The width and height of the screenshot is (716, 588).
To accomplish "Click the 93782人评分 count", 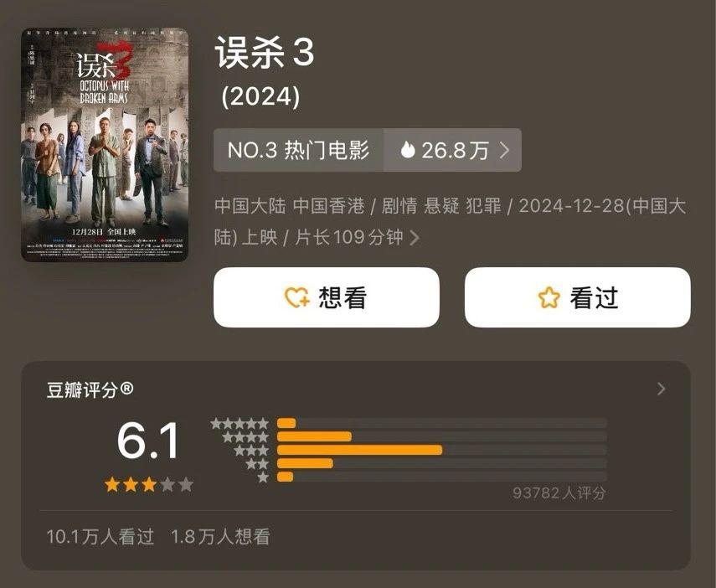I will pyautogui.click(x=559, y=493).
